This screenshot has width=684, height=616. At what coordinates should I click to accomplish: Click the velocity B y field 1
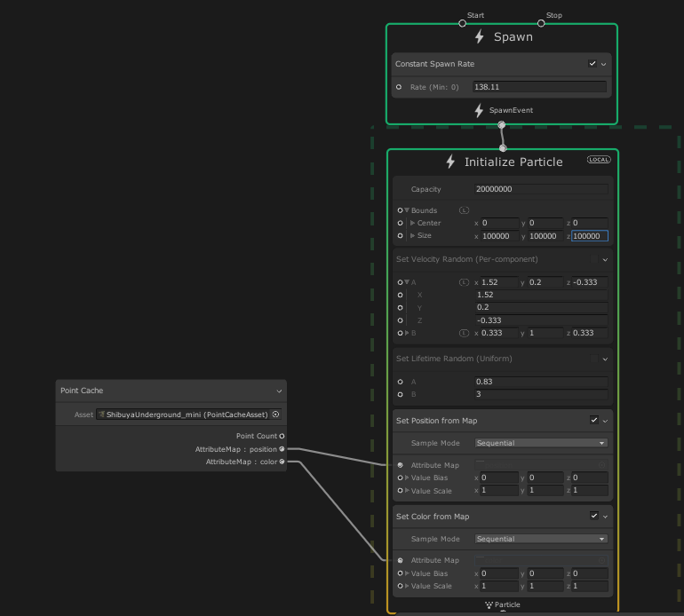coord(545,333)
